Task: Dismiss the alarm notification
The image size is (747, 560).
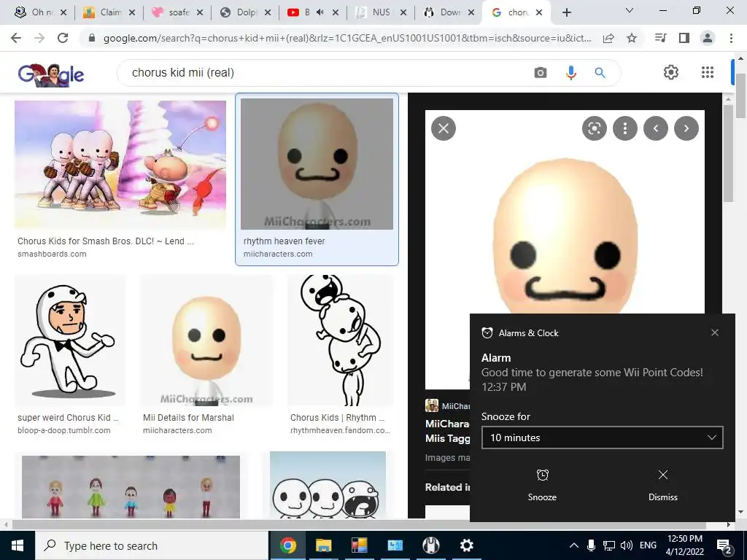Action: [662, 485]
